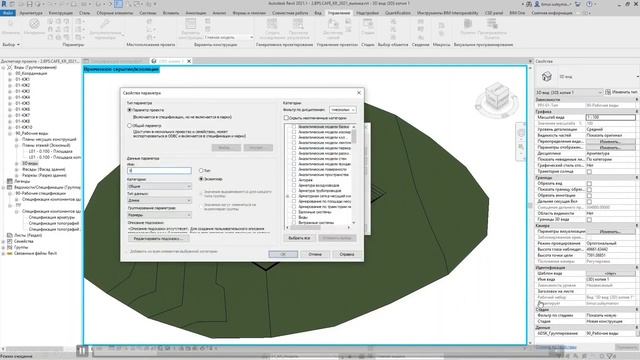Screen dimensions: 640x360
Task: Expand 00_Координация node in project browser
Action: [10, 73]
